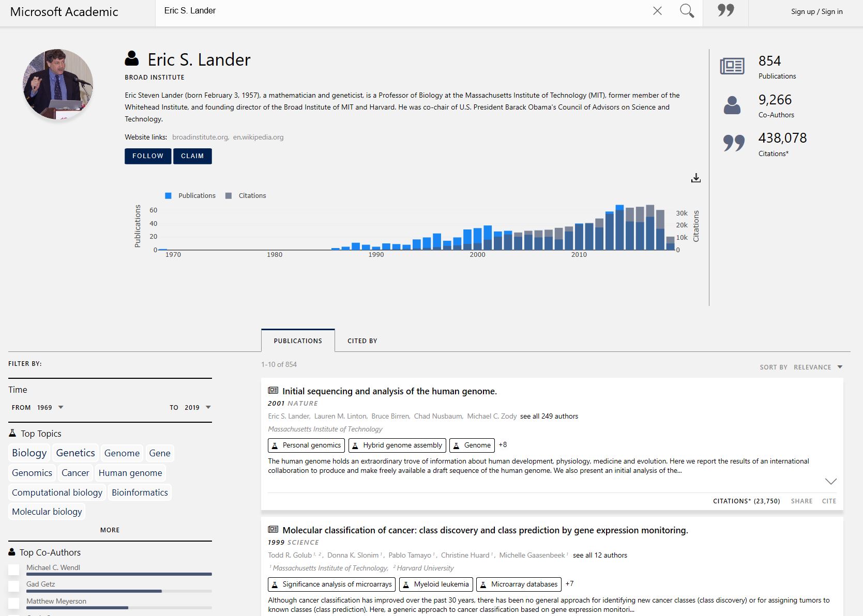Click the citations quote icon next to 438,078
This screenshot has height=616, width=863.
point(733,144)
